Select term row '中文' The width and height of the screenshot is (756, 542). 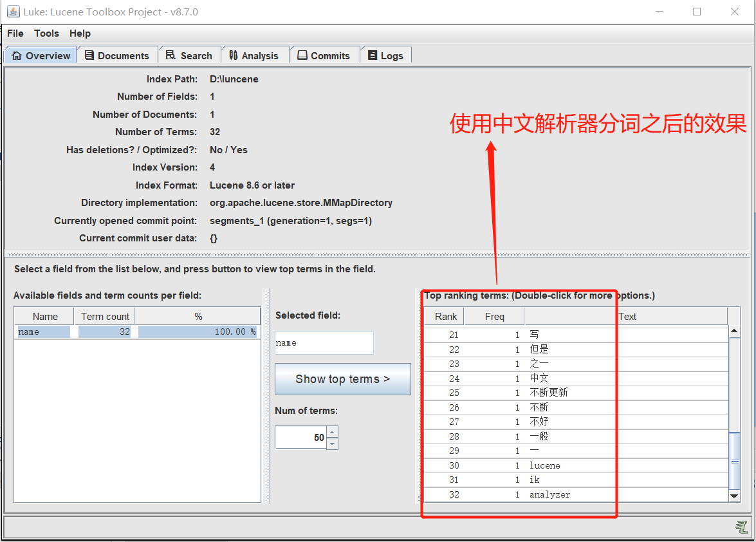coord(576,378)
